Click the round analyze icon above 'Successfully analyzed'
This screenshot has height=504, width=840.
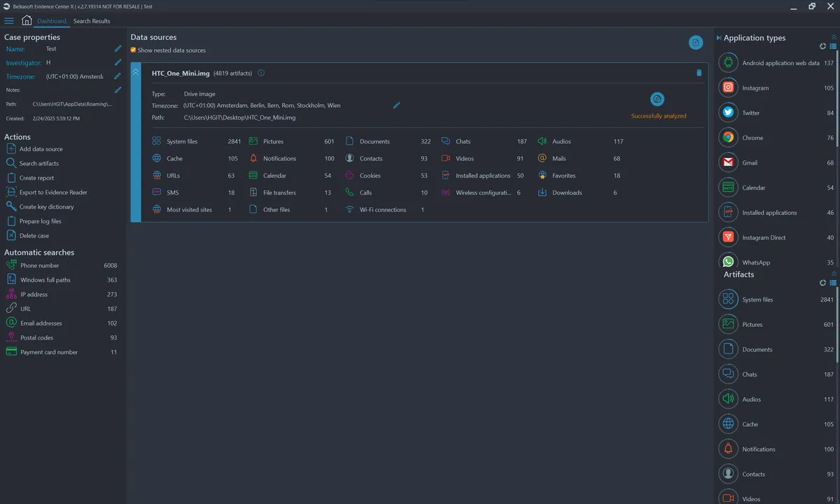[x=657, y=99]
